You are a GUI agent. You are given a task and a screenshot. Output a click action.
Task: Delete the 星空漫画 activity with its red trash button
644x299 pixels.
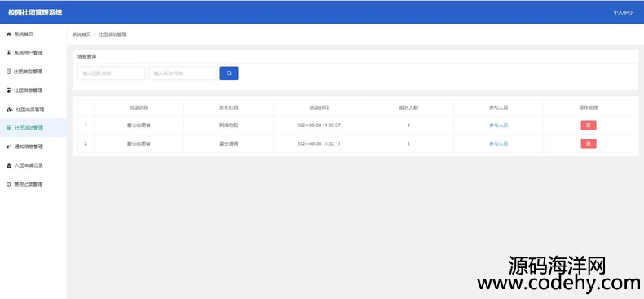588,143
